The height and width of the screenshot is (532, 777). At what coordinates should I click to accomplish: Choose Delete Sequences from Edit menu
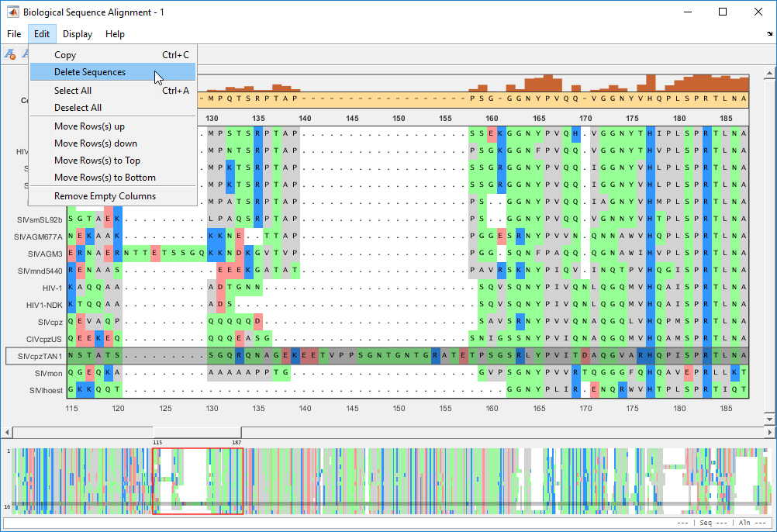coord(89,72)
